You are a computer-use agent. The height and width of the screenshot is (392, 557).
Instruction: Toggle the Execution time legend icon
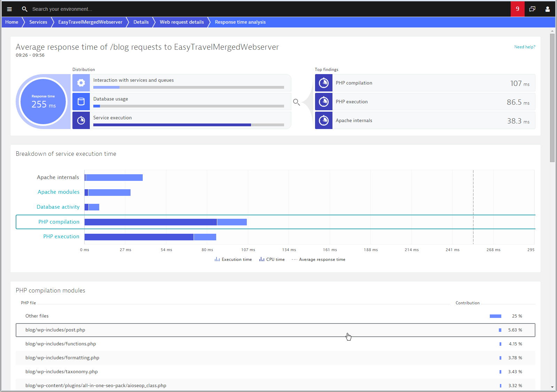(x=217, y=259)
